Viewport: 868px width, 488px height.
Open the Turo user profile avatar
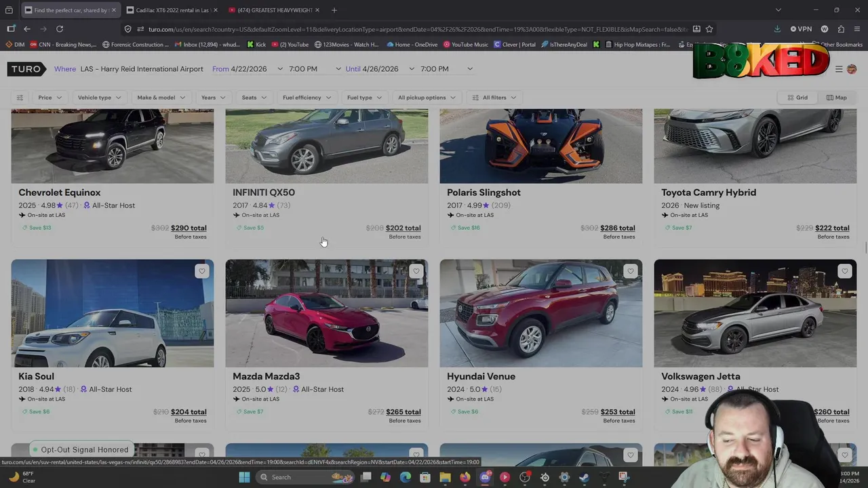(852, 69)
